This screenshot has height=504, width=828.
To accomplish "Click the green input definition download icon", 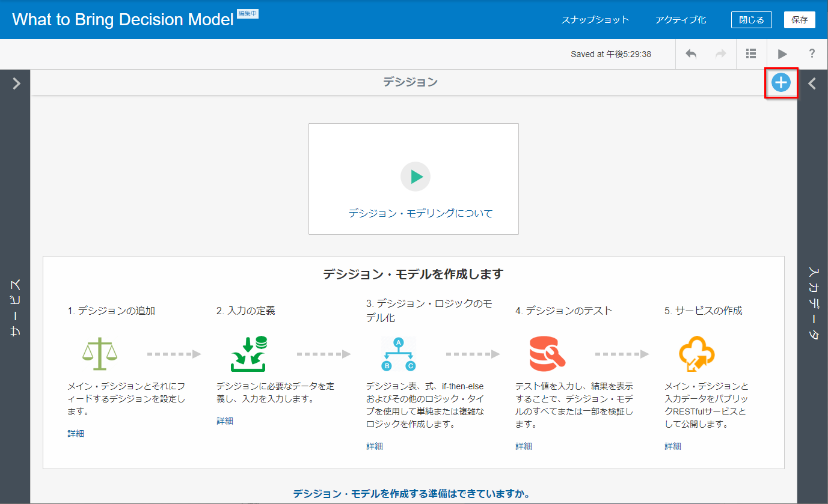I will pos(249,354).
